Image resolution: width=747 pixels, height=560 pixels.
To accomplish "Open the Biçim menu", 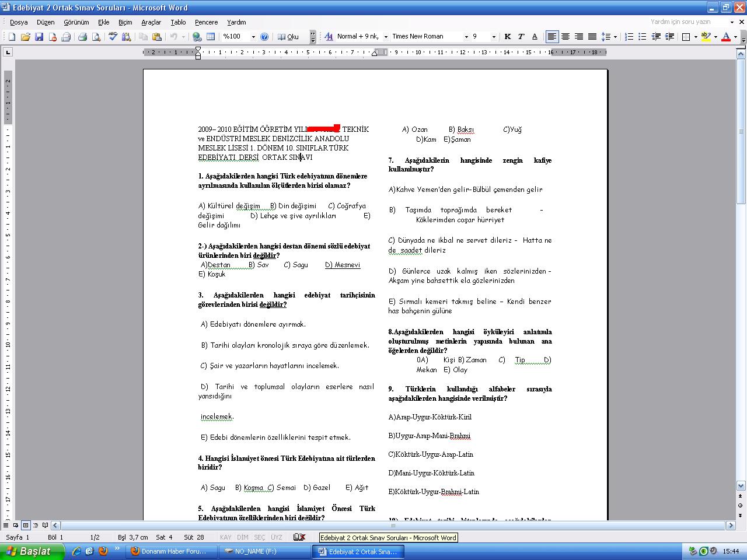I will point(125,22).
